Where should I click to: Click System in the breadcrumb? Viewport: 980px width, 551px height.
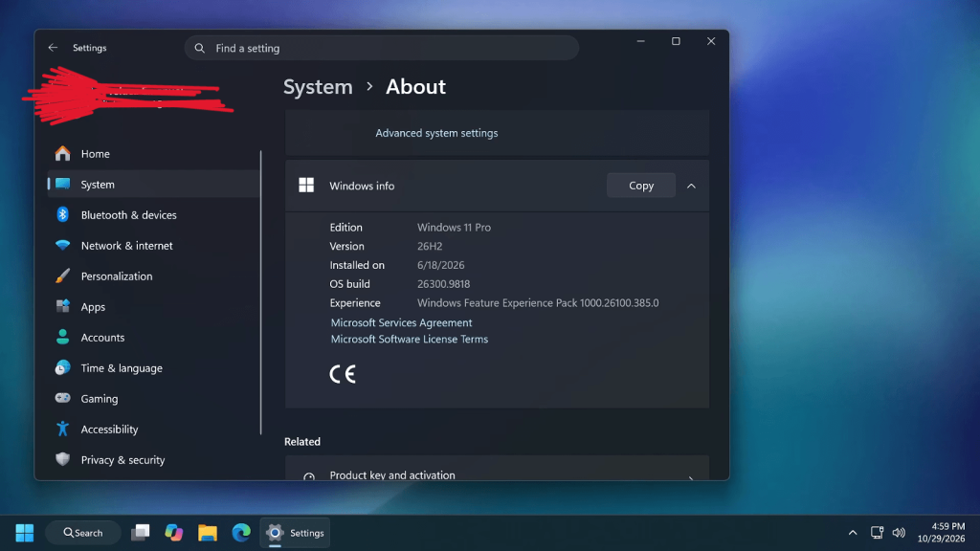tap(318, 87)
